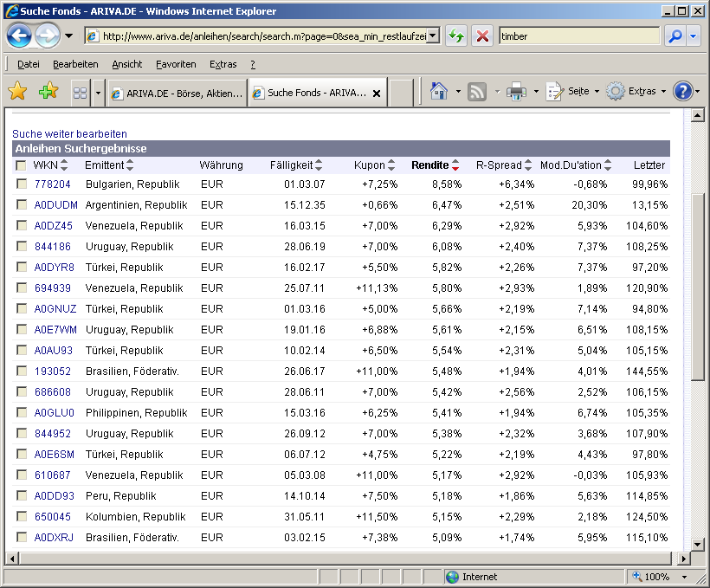Sort by Emittent column arrows

130,165
